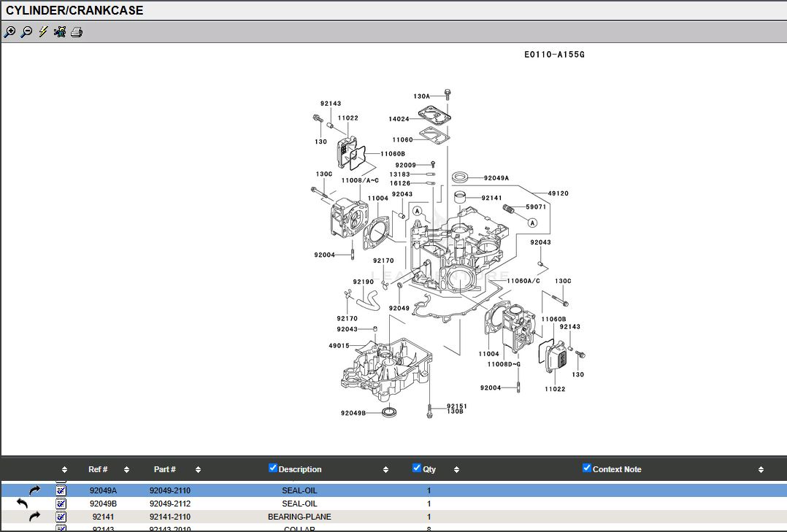Click the 92141 bearing label in the diagram
The height and width of the screenshot is (532, 787).
pos(491,198)
